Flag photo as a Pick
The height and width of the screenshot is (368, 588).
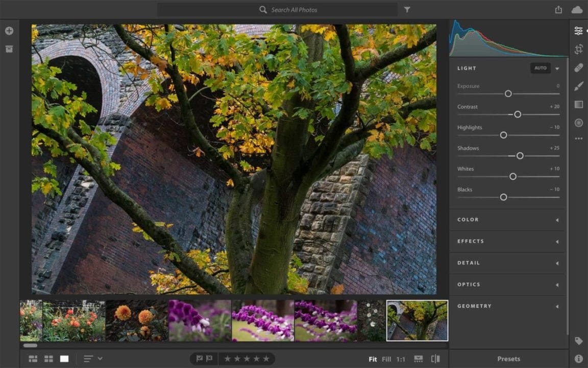coord(200,359)
